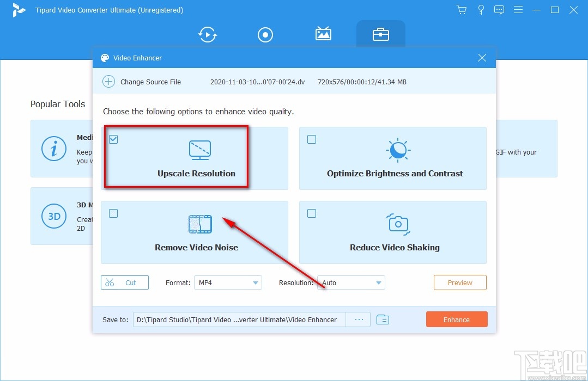
Task: Switch to the picture collage tab in toolbar
Action: (323, 34)
